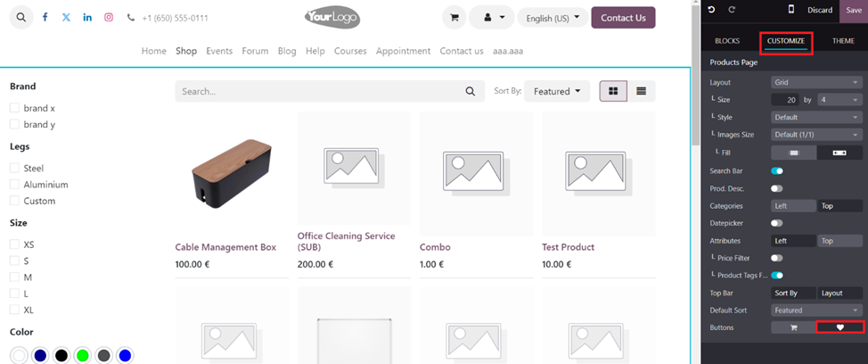The image size is (868, 364).
Task: Click the phone handset icon
Action: [131, 18]
